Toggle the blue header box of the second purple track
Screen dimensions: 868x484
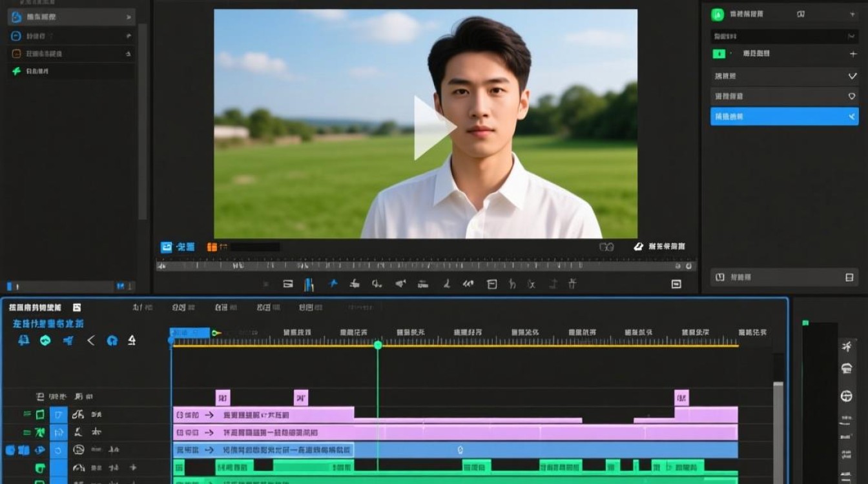[59, 432]
